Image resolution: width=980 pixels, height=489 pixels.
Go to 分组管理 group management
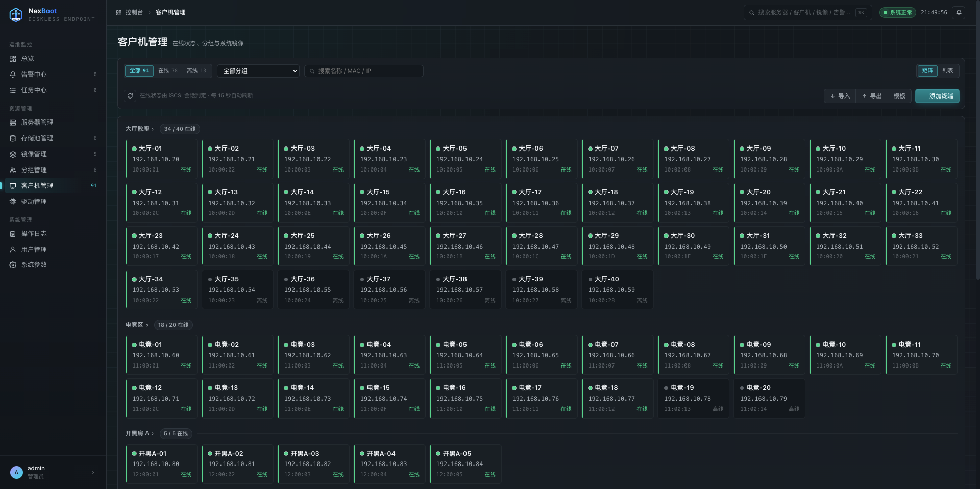tap(53, 170)
